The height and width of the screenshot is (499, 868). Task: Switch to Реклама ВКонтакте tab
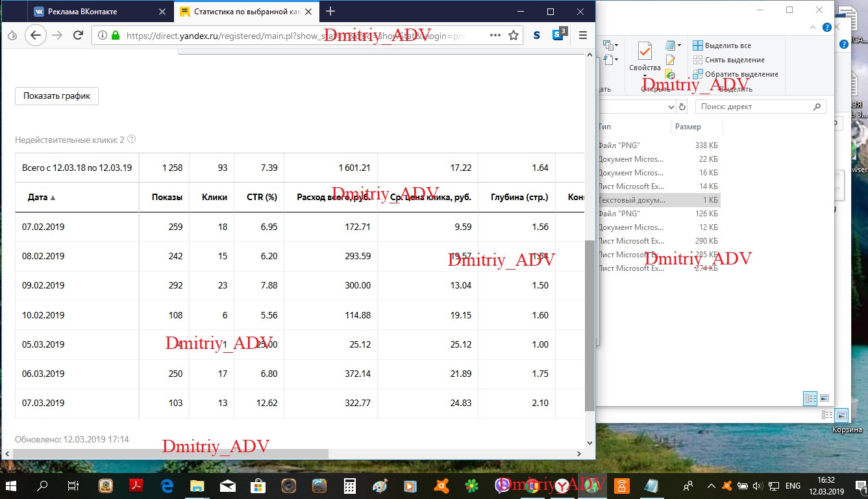101,11
